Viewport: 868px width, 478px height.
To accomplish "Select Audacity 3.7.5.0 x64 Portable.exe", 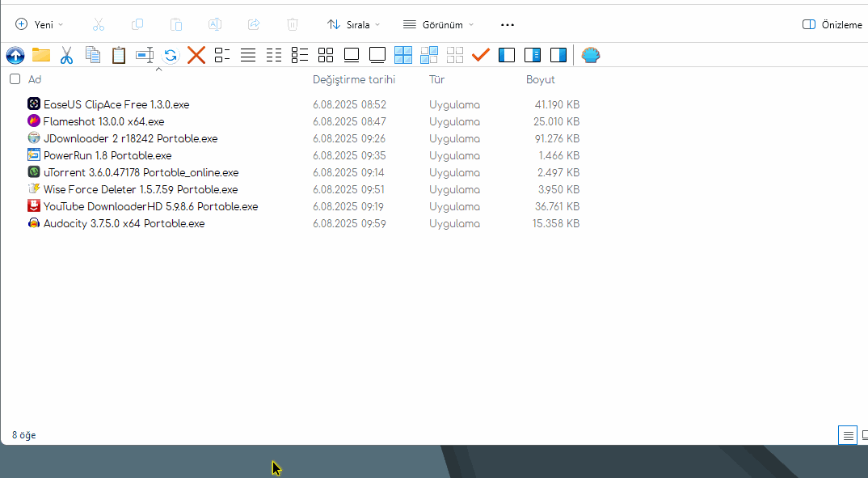I will point(124,224).
